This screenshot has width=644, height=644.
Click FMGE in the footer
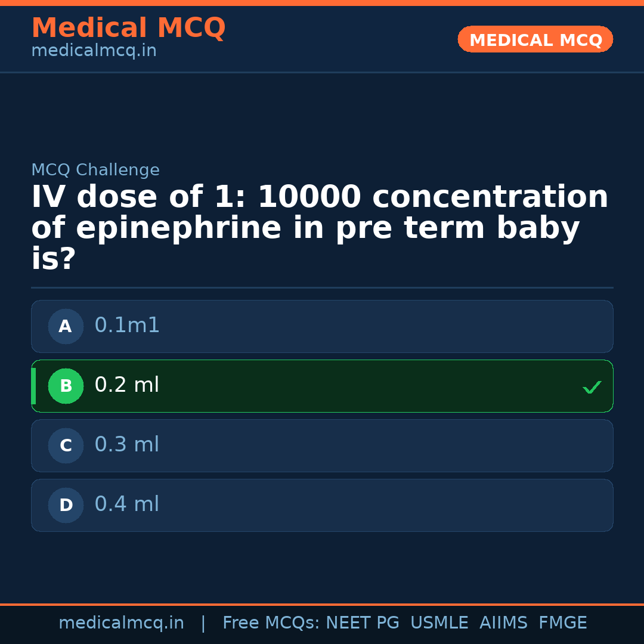562,623
